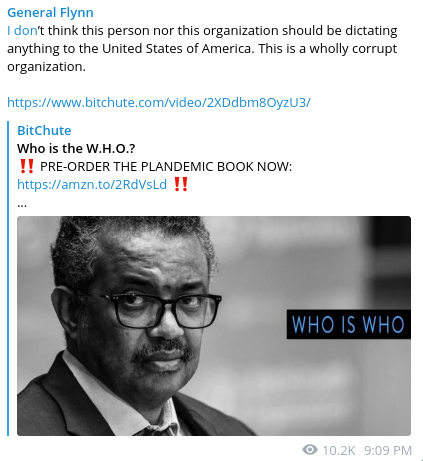
Task: Open the bitchute.com video URL
Action: point(159,102)
